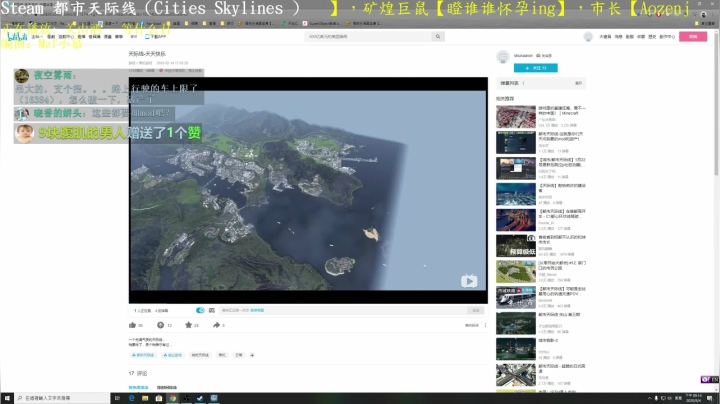
Task: Open third recommended video thumbnail
Action: coord(516,168)
